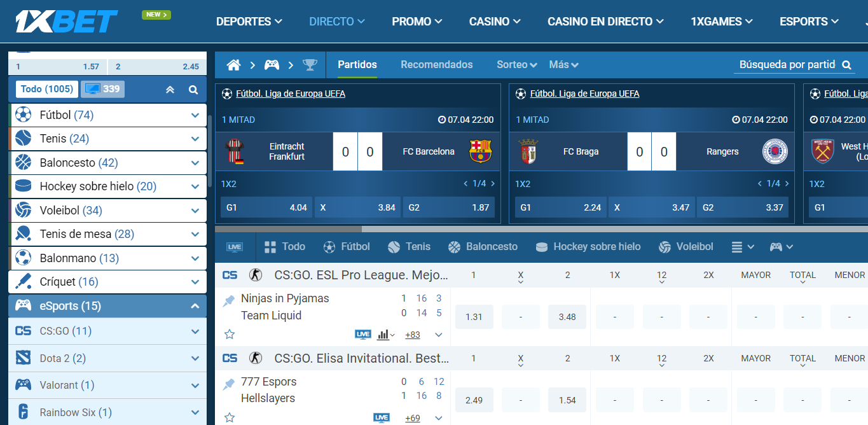Pin the 777 Esports match

point(229,384)
